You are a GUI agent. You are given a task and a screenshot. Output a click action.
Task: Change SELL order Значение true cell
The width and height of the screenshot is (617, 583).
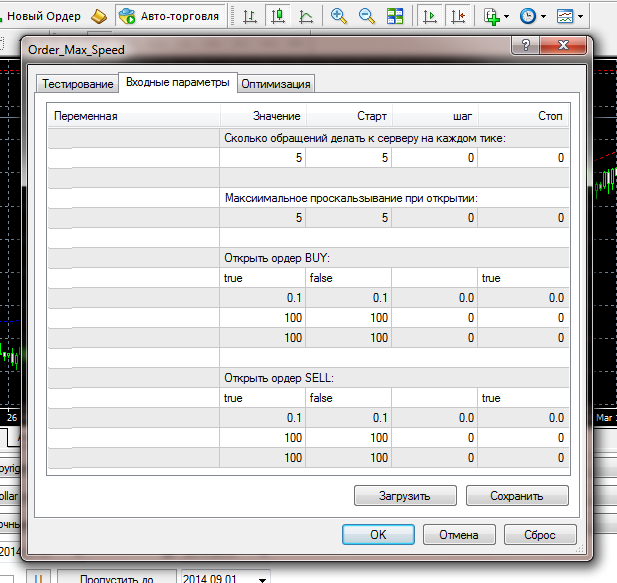click(262, 398)
